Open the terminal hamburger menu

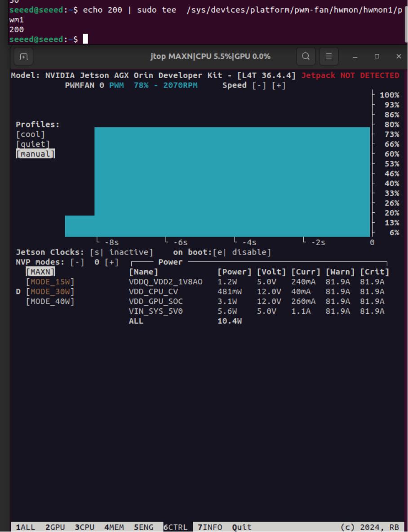point(328,57)
